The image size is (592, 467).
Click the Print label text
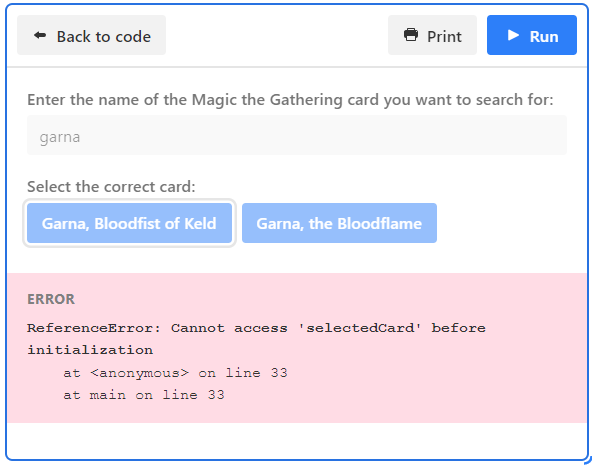444,37
